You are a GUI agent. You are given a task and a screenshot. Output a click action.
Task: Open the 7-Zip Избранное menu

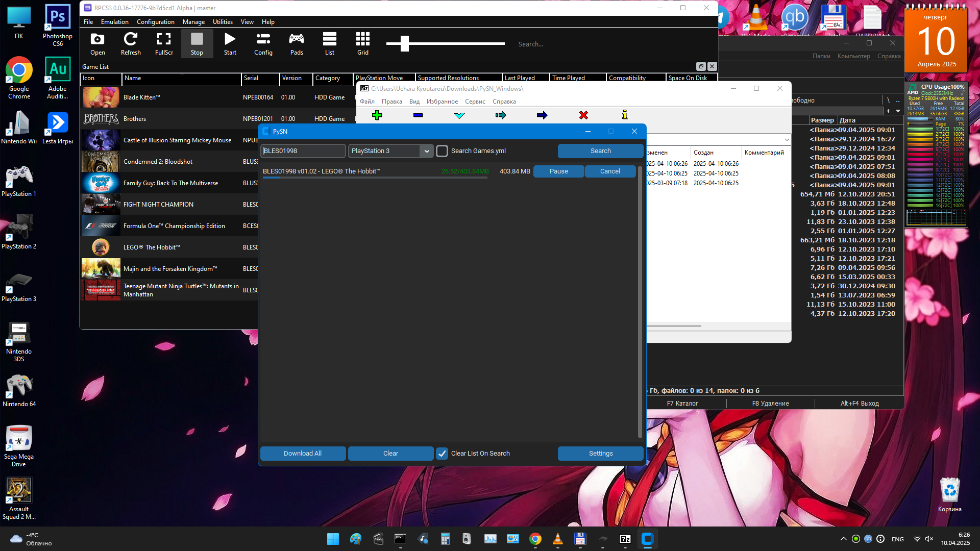click(x=443, y=102)
